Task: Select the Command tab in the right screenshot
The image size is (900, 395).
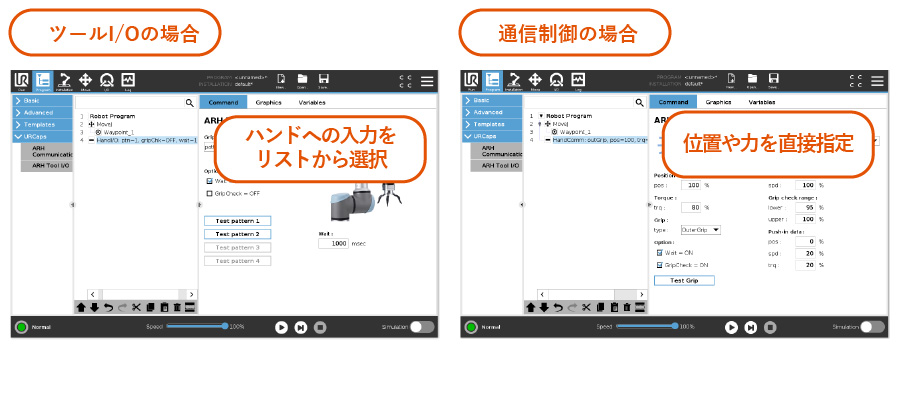Action: tap(673, 102)
